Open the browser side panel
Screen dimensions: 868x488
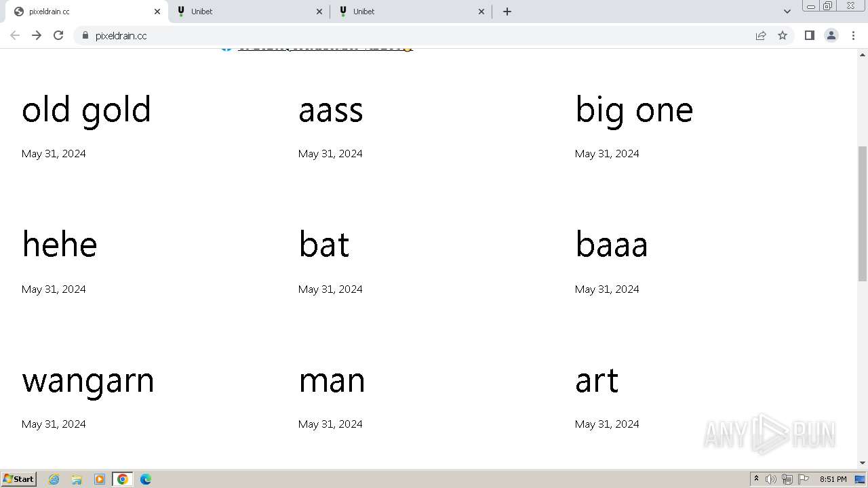click(x=809, y=35)
